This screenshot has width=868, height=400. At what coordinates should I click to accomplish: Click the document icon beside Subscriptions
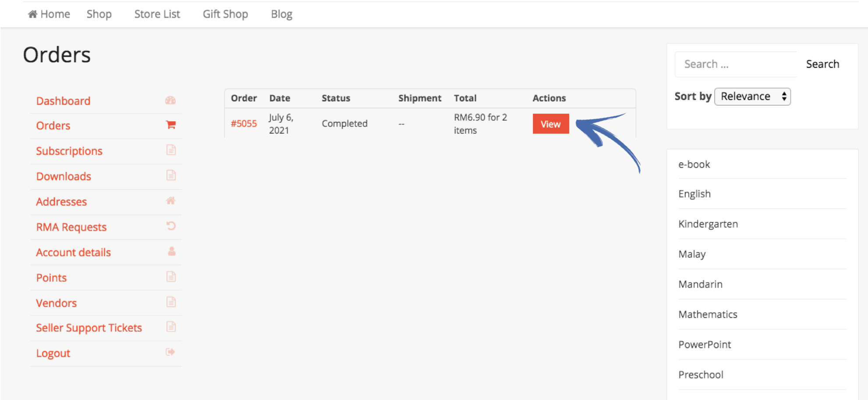[x=171, y=150]
